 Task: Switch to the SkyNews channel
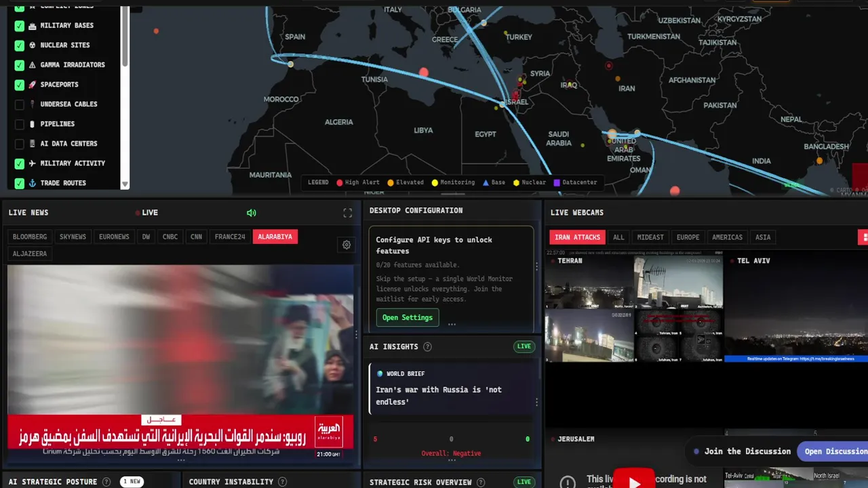tap(73, 237)
